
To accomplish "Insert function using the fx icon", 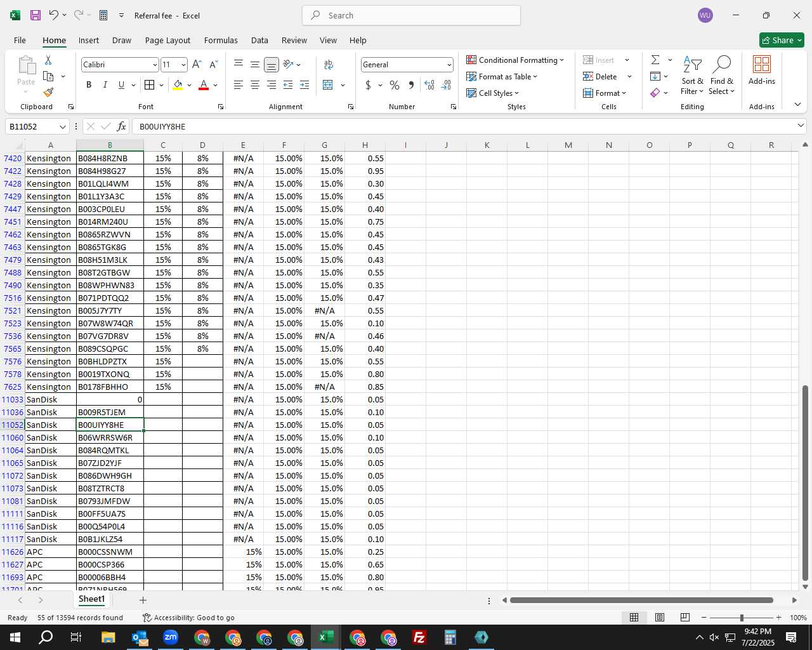I will [x=122, y=126].
